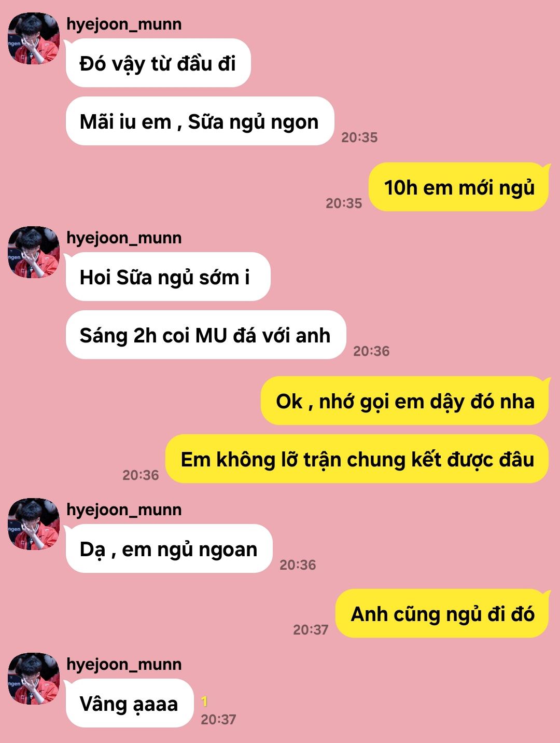Tap the avatar next to 'Vâng ạaaa'
Viewport: 560px width, 743px height.
click(34, 679)
